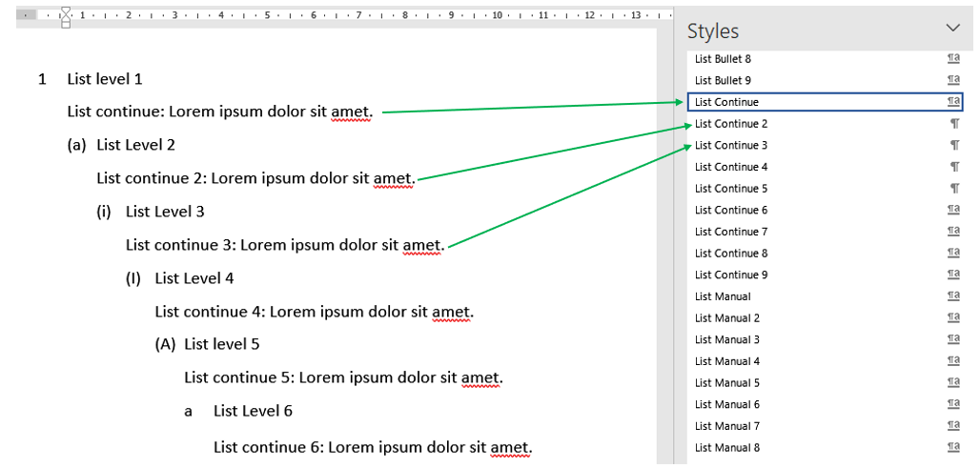Click paragraph mark icon beside List Continue 2

pyautogui.click(x=955, y=124)
